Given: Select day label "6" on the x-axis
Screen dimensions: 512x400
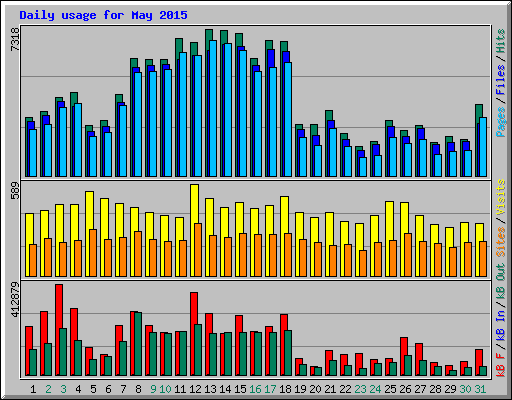Looking at the screenshot, I should pos(108,389).
